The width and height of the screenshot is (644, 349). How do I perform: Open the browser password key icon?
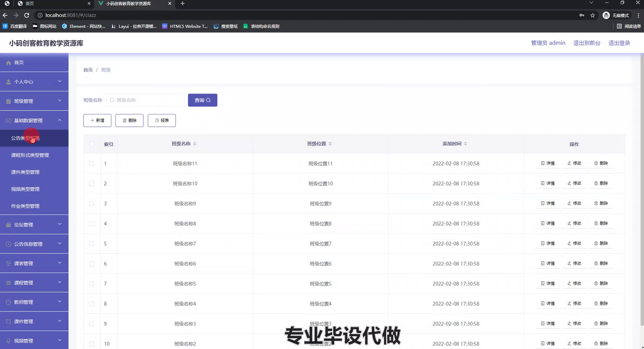[x=582, y=15]
